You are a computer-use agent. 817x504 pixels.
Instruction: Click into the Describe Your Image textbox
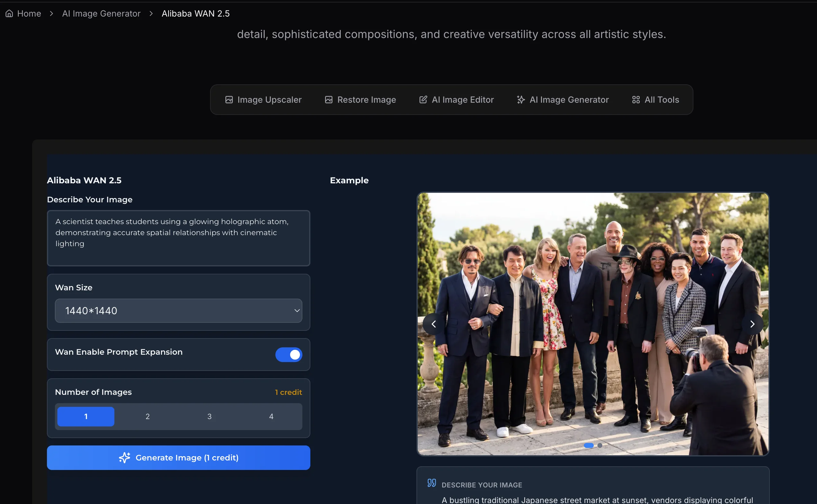click(x=178, y=238)
